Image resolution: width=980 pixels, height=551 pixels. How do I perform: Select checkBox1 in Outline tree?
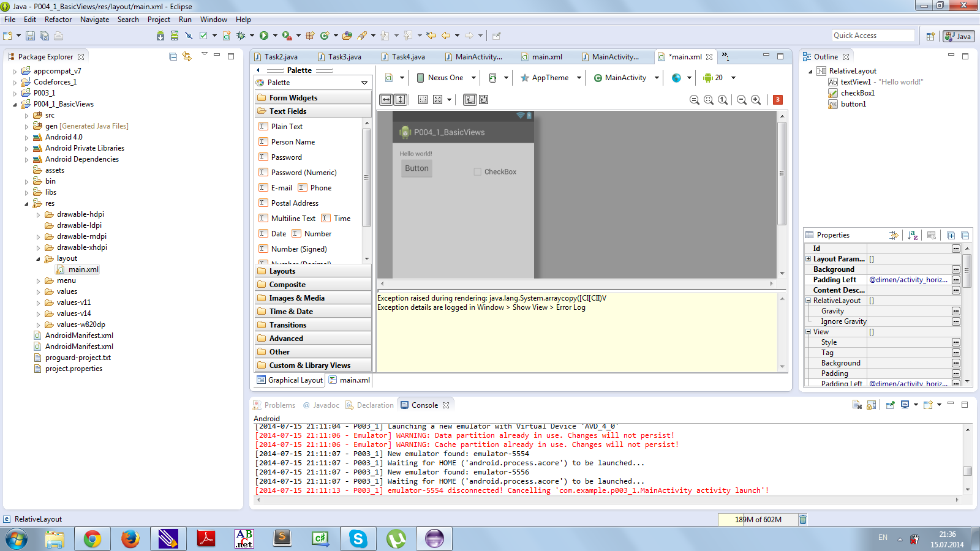858,93
